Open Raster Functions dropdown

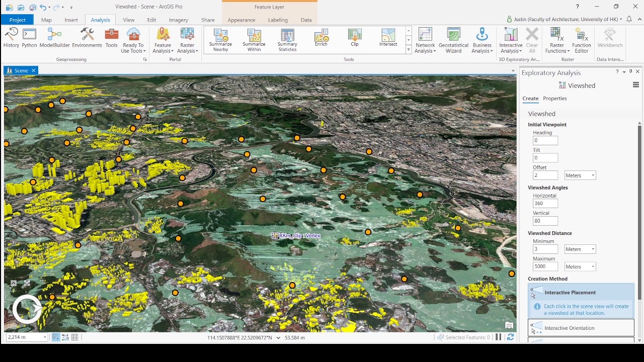(557, 40)
